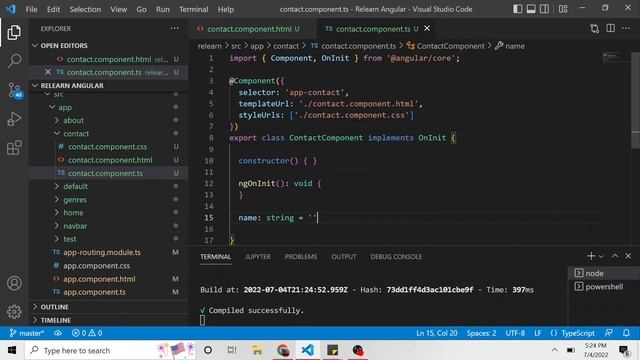Switch to contact.component.html editor tab
This screenshot has height=360, width=640.
point(253,29)
